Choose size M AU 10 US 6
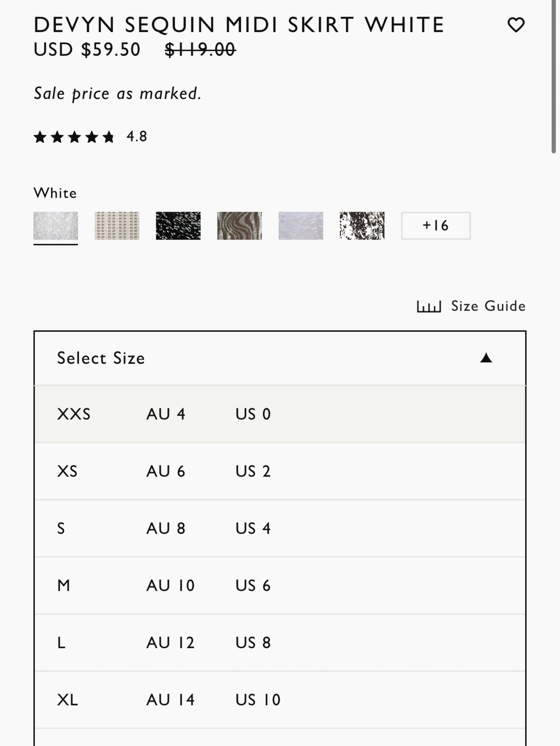 (x=280, y=586)
